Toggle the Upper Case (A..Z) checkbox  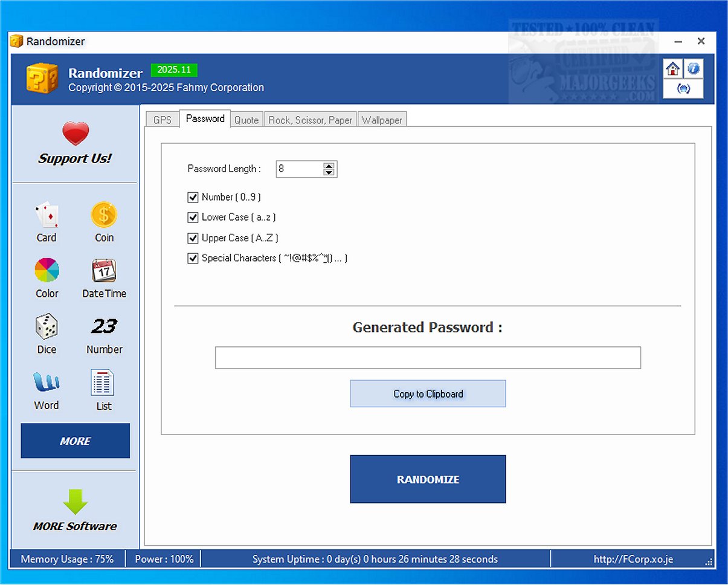[x=193, y=238]
